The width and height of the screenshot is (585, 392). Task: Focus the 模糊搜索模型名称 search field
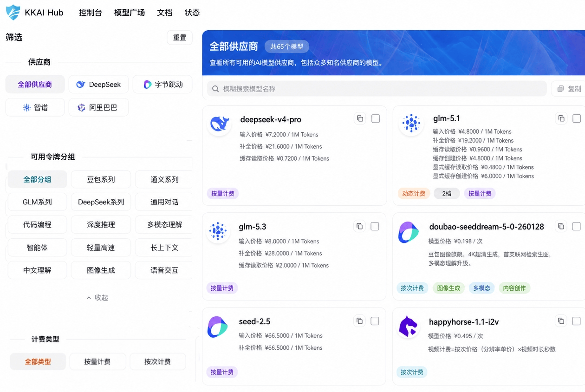[x=377, y=89]
